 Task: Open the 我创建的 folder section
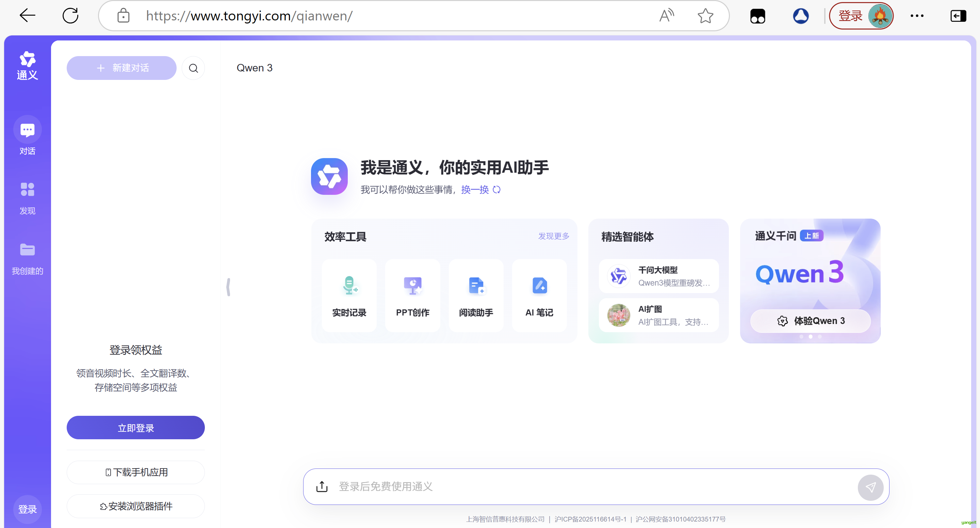pyautogui.click(x=27, y=259)
